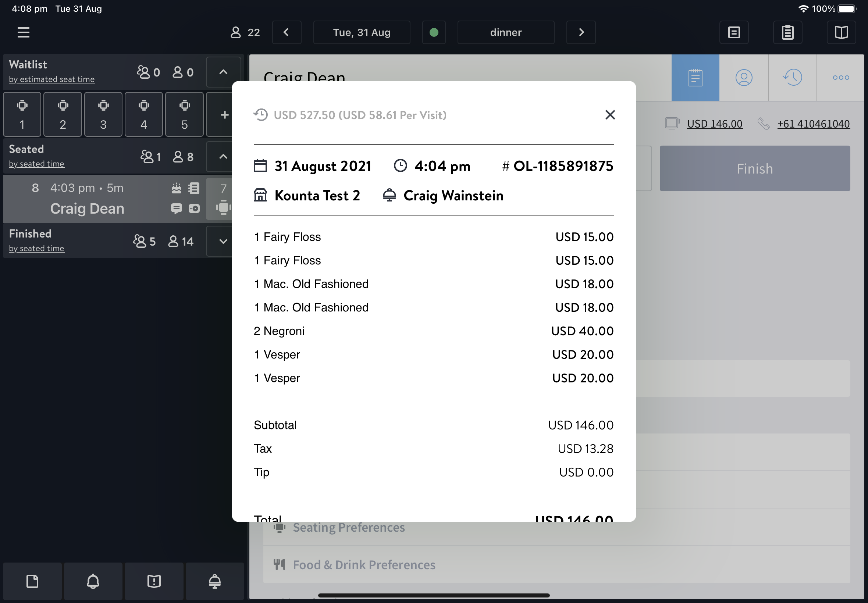
Task: Click the payment card icon on Craig Dean
Action: click(x=194, y=208)
